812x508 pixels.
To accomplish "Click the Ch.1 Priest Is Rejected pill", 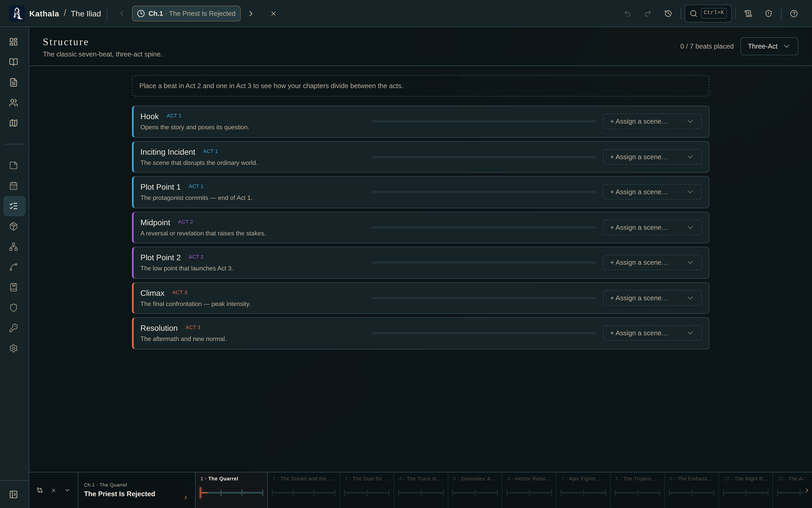I will tap(186, 14).
